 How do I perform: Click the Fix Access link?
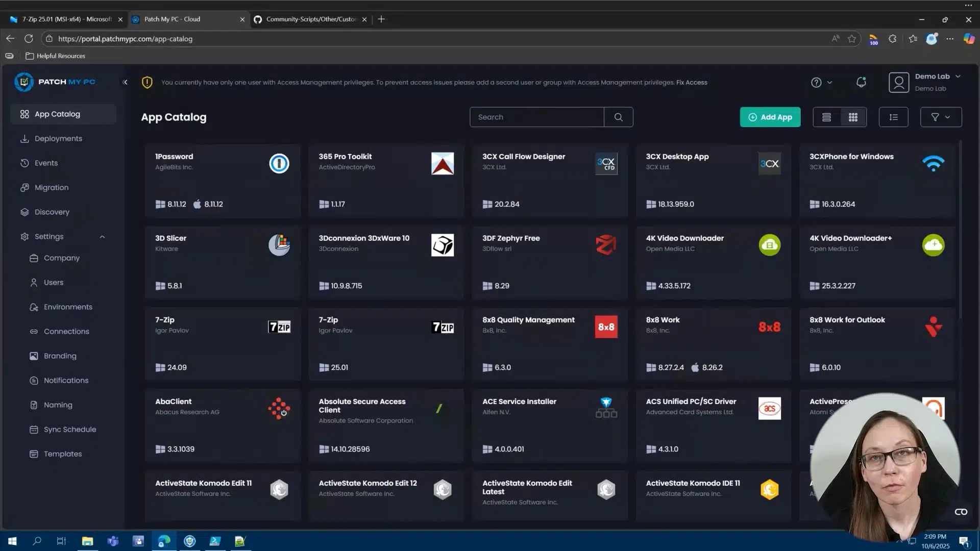(x=692, y=82)
